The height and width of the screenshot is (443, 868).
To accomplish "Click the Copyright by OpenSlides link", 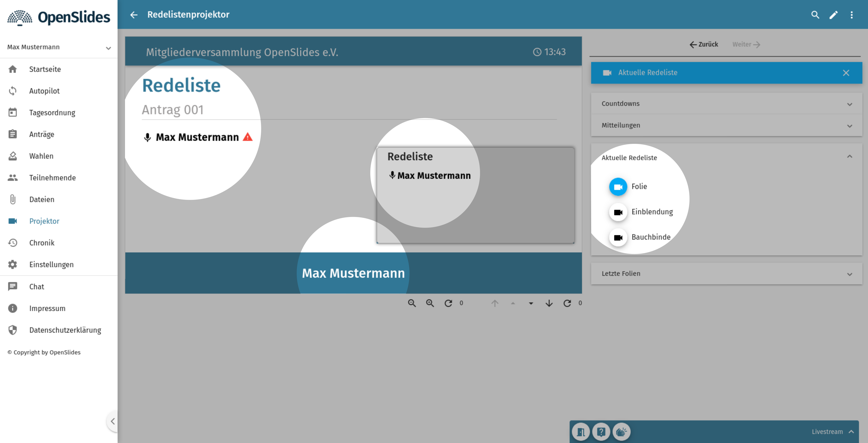I will click(44, 352).
